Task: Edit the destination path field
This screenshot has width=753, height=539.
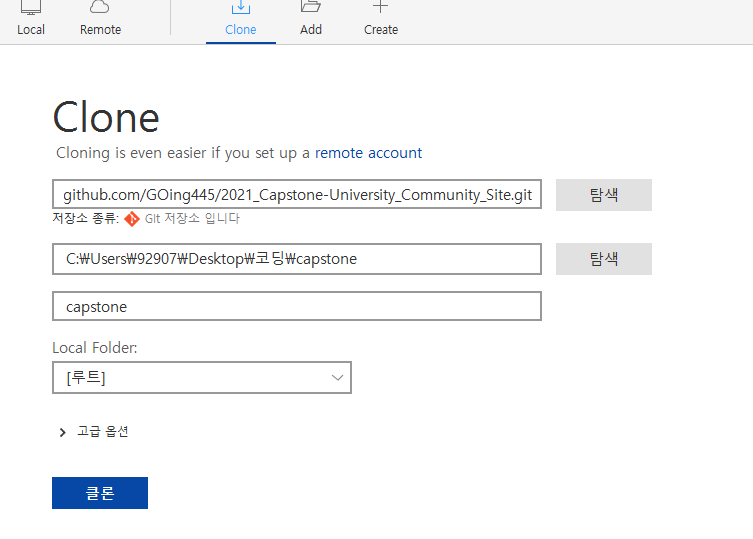Action: pos(297,259)
